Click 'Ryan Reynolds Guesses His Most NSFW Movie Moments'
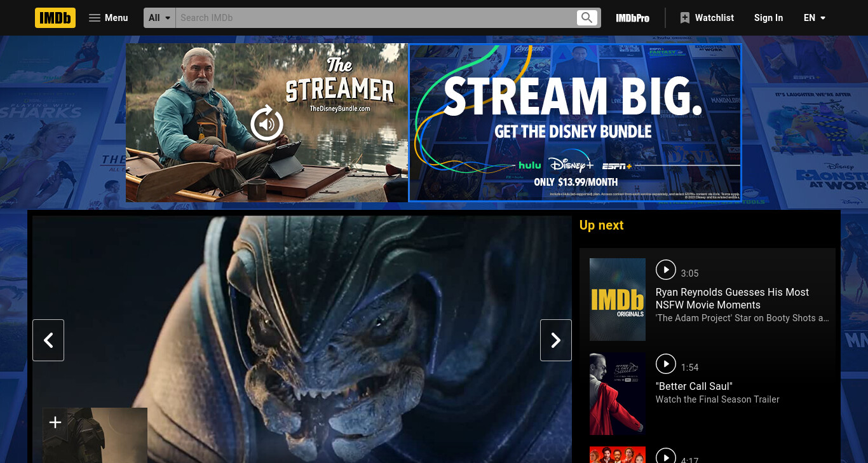Screen dimensions: 868x463 [x=732, y=298]
